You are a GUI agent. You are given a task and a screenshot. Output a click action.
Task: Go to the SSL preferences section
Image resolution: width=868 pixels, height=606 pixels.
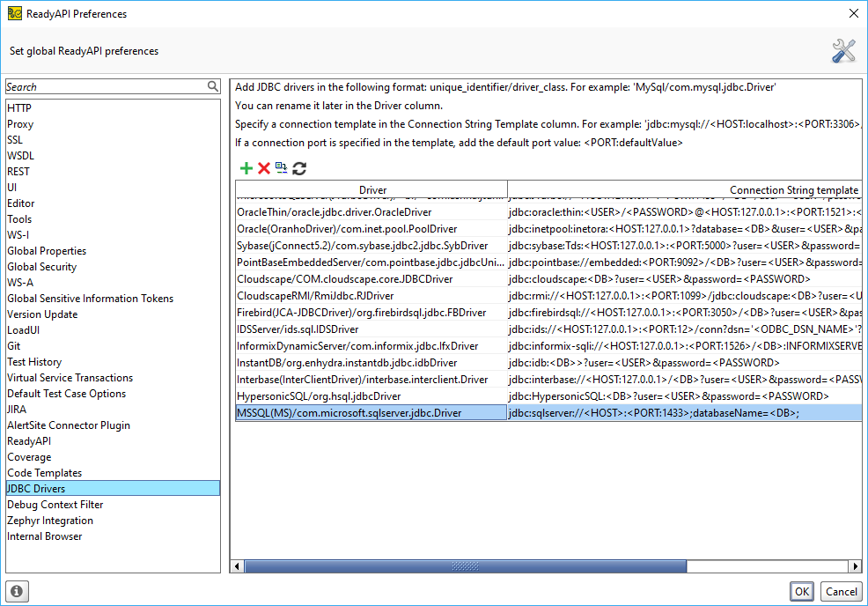pos(113,139)
